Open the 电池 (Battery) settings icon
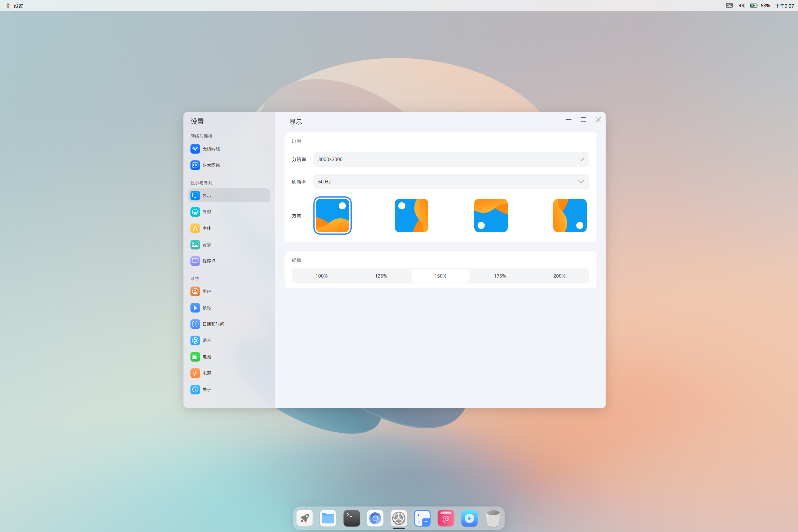798x532 pixels. [195, 357]
